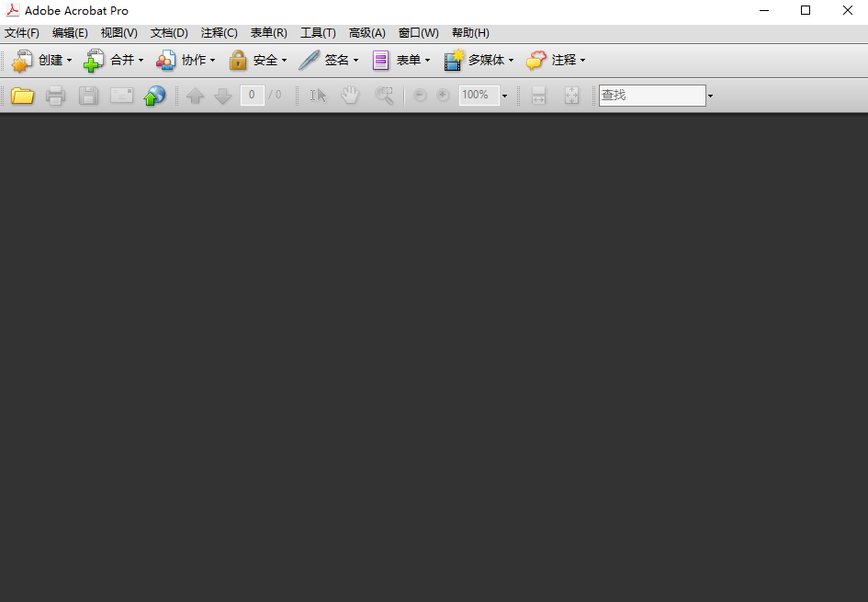The image size is (868, 602).
Task: Click the Save floppy disk icon
Action: click(88, 96)
